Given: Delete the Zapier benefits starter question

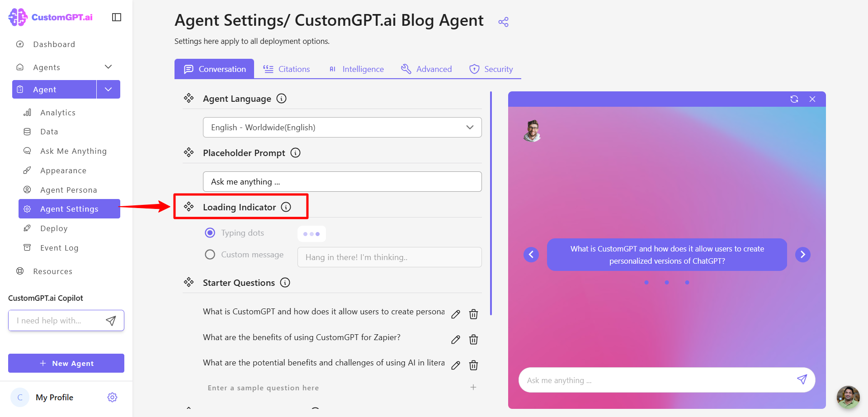Looking at the screenshot, I should (473, 340).
